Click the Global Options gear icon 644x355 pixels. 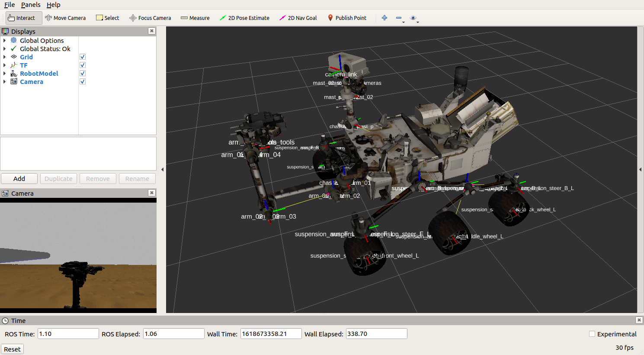(x=14, y=40)
